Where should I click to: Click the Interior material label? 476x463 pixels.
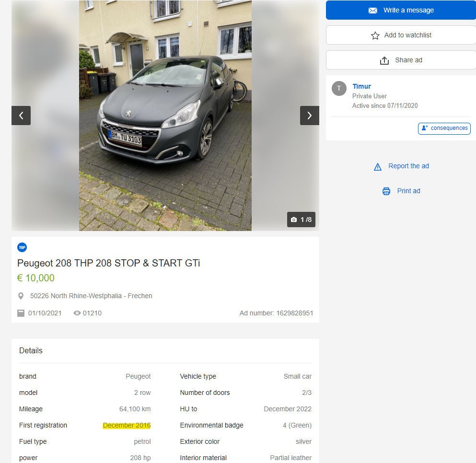(203, 458)
